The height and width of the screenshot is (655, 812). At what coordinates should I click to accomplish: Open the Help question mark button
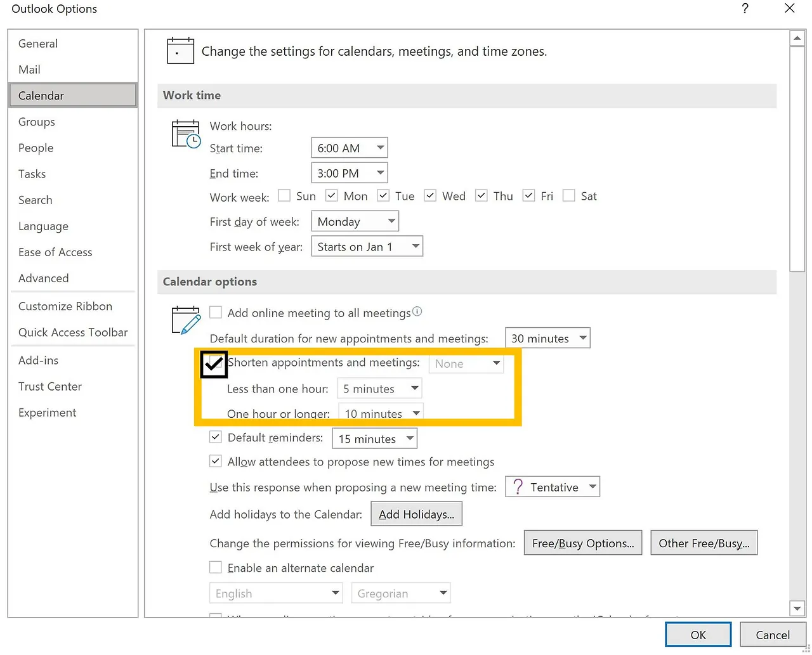[x=745, y=8]
